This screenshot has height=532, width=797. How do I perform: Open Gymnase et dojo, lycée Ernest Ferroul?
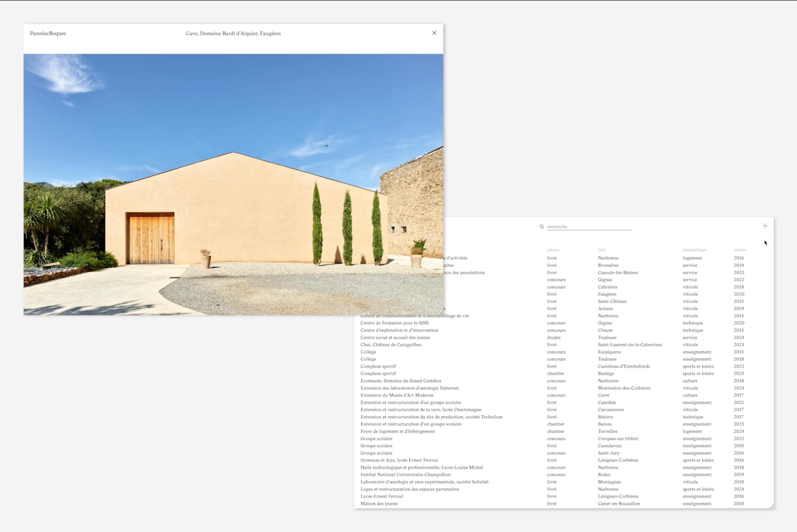click(399, 460)
